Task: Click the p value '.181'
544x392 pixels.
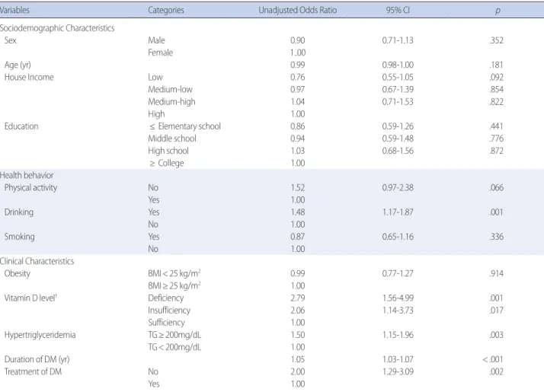Action: pos(497,65)
